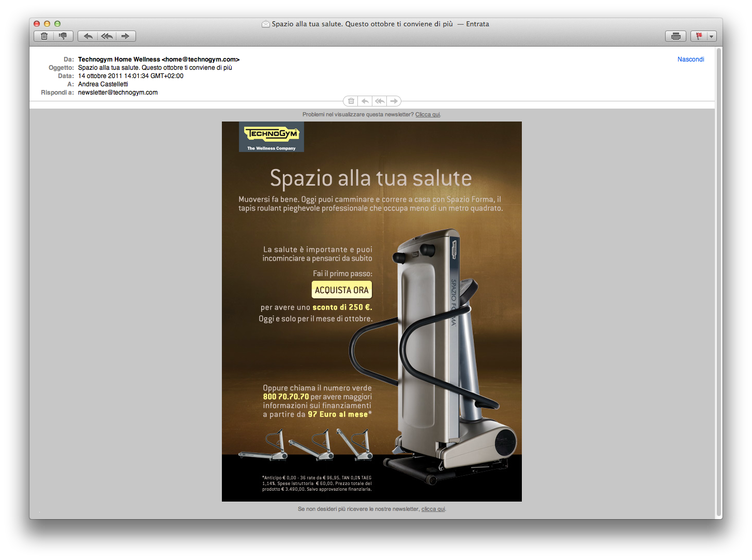The image size is (752, 560).
Task: Click the trash delete icon in toolbar
Action: (x=44, y=36)
